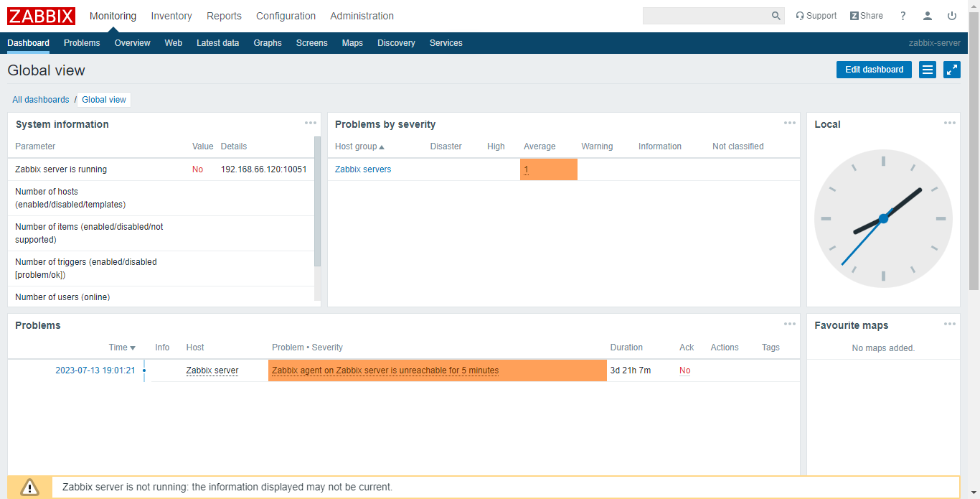980x499 pixels.
Task: Switch to the Dashboard tab
Action: [x=29, y=43]
